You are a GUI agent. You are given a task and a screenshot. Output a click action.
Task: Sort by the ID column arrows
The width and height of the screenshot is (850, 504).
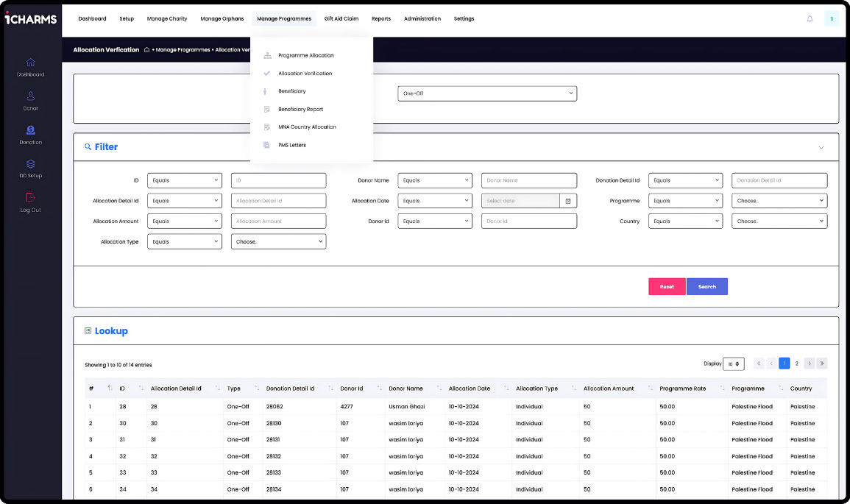141,388
